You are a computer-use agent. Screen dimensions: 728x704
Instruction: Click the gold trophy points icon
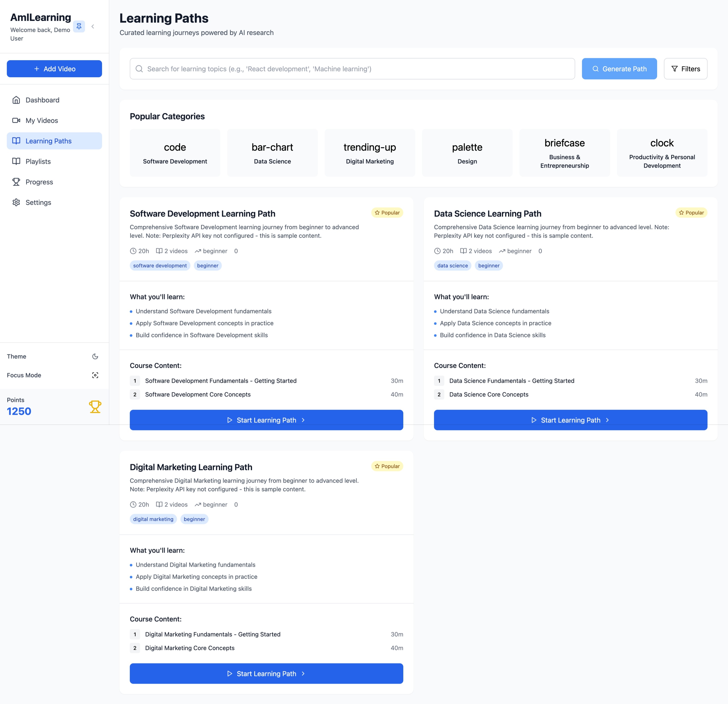tap(95, 407)
